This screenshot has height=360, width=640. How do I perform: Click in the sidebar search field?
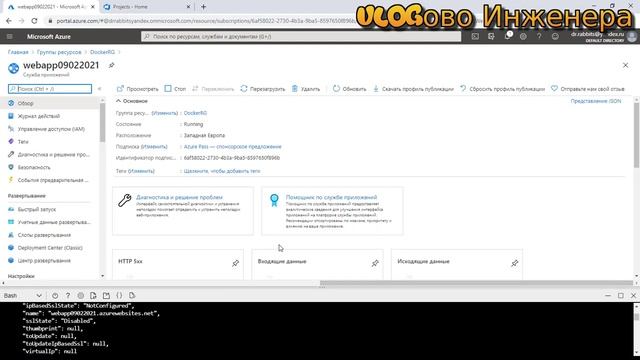tap(50, 89)
